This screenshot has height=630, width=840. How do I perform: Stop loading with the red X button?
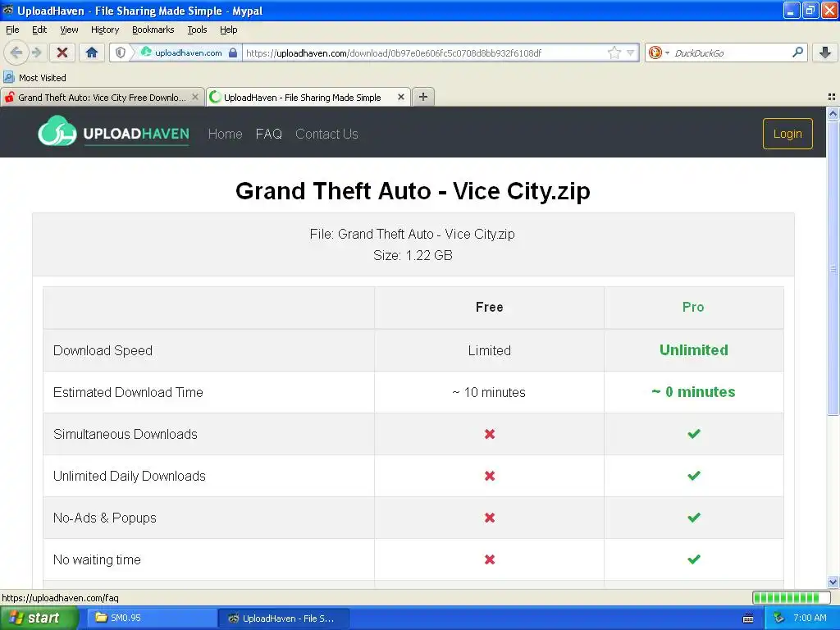62,52
